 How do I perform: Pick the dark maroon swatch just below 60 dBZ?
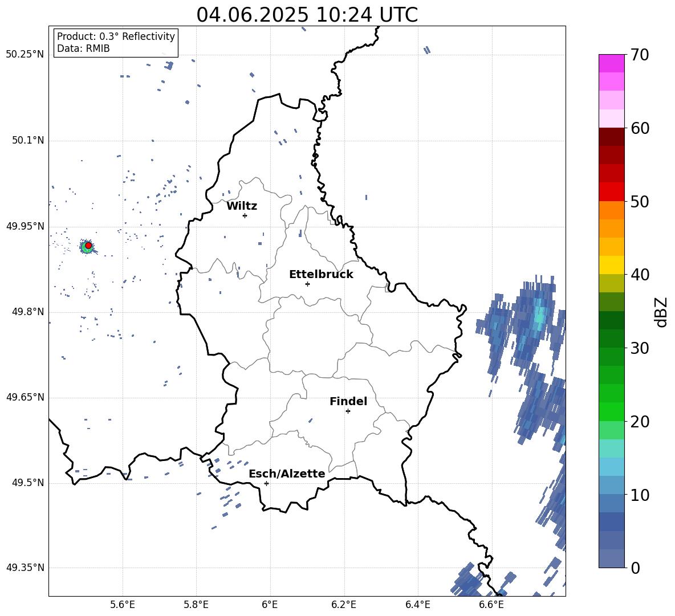pyautogui.click(x=611, y=137)
